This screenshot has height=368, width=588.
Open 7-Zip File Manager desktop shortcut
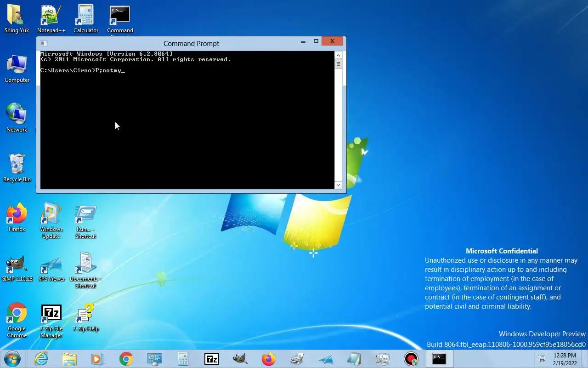tap(51, 321)
